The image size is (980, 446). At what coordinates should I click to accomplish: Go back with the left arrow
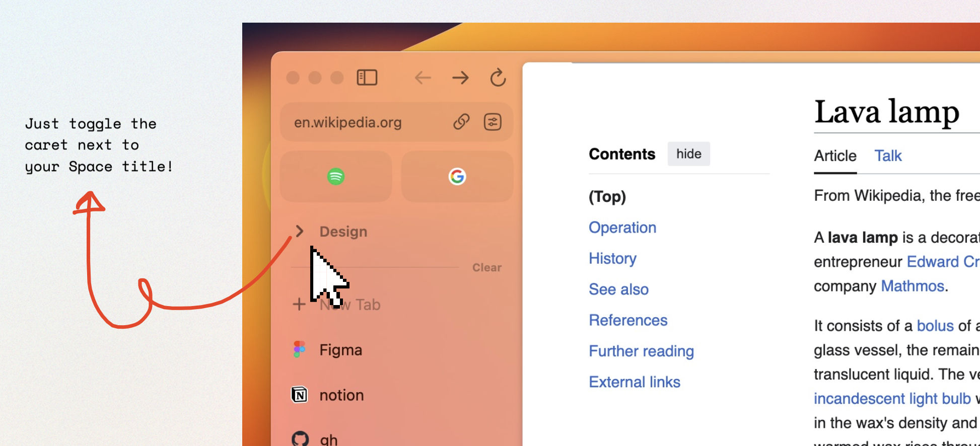[x=423, y=78]
